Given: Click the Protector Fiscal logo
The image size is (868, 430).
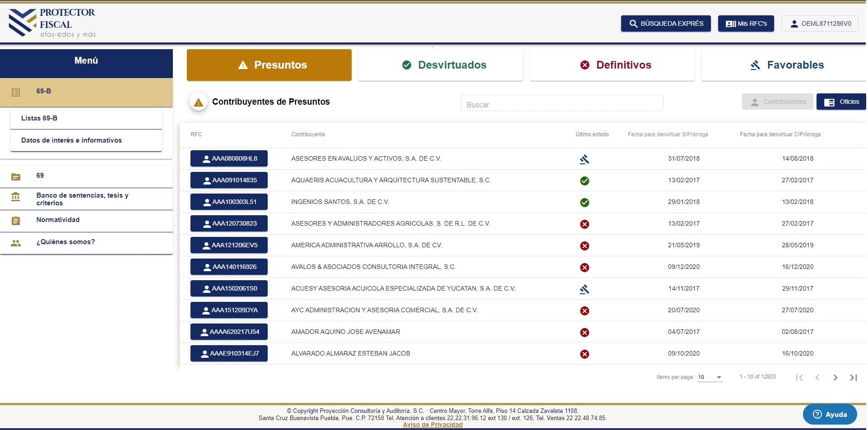Looking at the screenshot, I should [52, 23].
